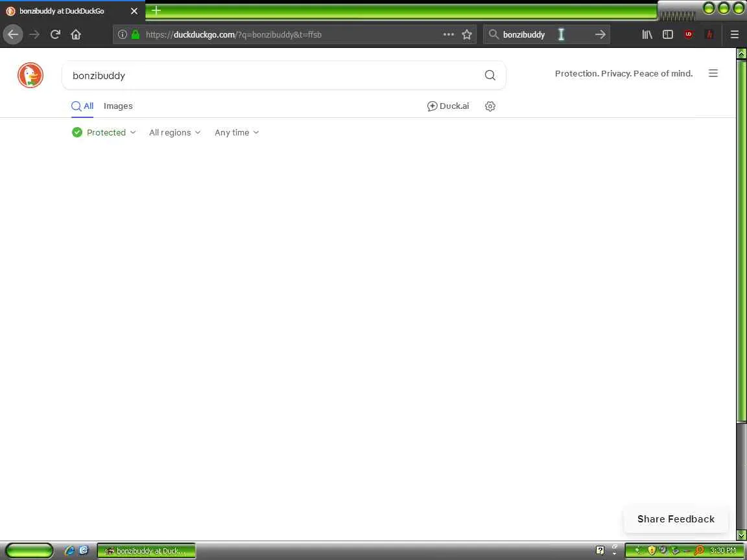Viewport: 747px width, 560px height.
Task: Open the Firefox hamburger menu
Action: pyautogui.click(x=735, y=34)
